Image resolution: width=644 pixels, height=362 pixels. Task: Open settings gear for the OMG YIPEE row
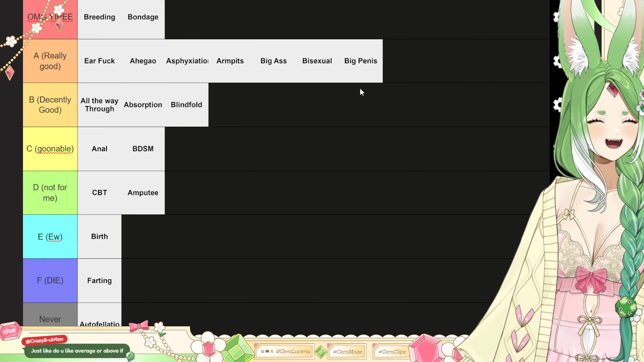point(556,17)
